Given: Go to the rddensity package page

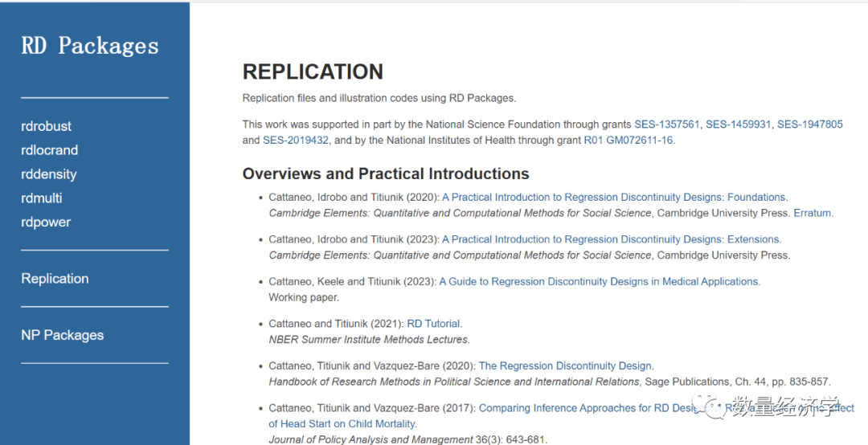Looking at the screenshot, I should pos(49,174).
